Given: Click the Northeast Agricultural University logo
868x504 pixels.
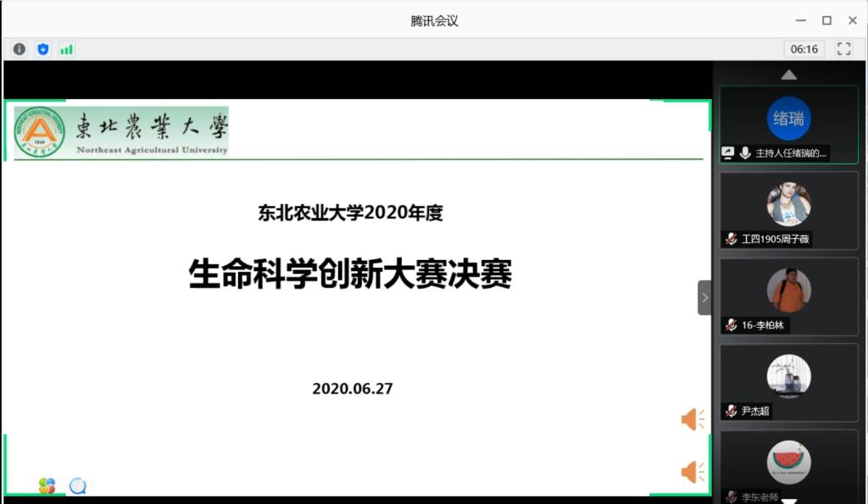Looking at the screenshot, I should pyautogui.click(x=39, y=132).
